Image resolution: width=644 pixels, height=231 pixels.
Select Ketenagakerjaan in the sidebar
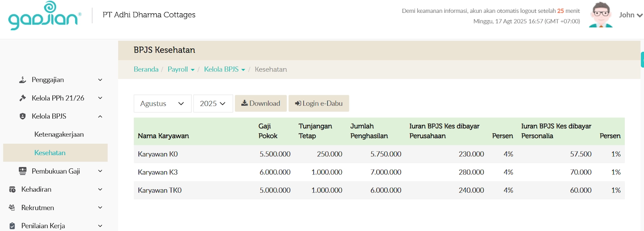59,135
